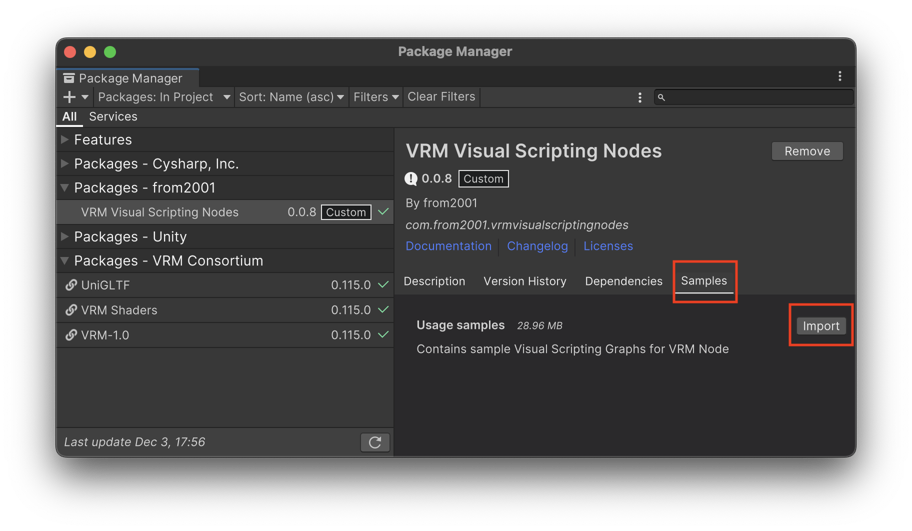912x531 pixels.
Task: Open the Changelog link
Action: (x=537, y=246)
